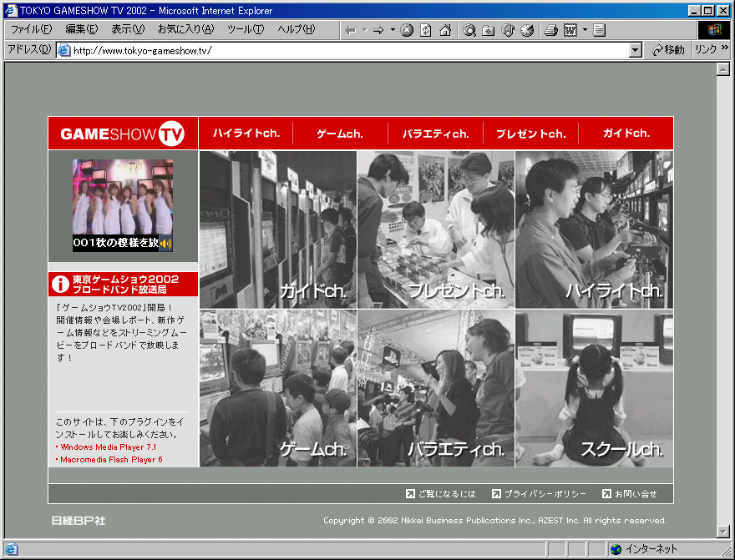The width and height of the screenshot is (735, 560).
Task: Open the ファイル(F) menu
Action: tap(31, 29)
